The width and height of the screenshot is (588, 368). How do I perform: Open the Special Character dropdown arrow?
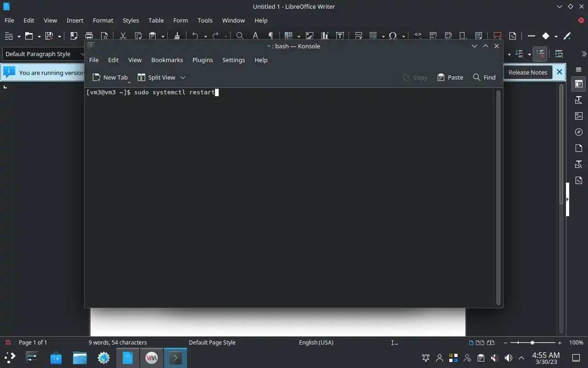[x=403, y=36]
